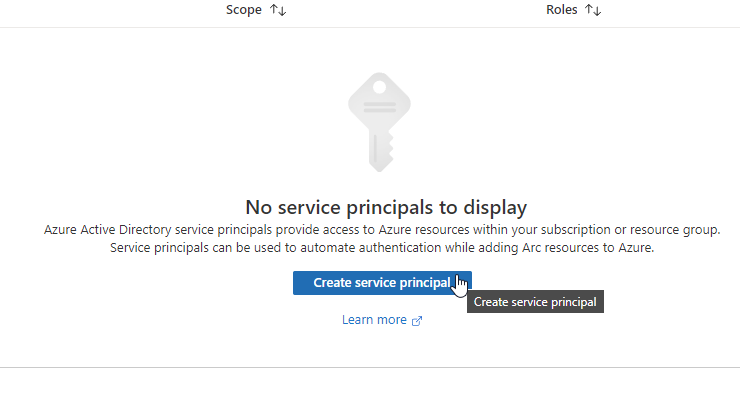The image size is (740, 400).
Task: Click the round hole in the key icon
Action: (379, 87)
